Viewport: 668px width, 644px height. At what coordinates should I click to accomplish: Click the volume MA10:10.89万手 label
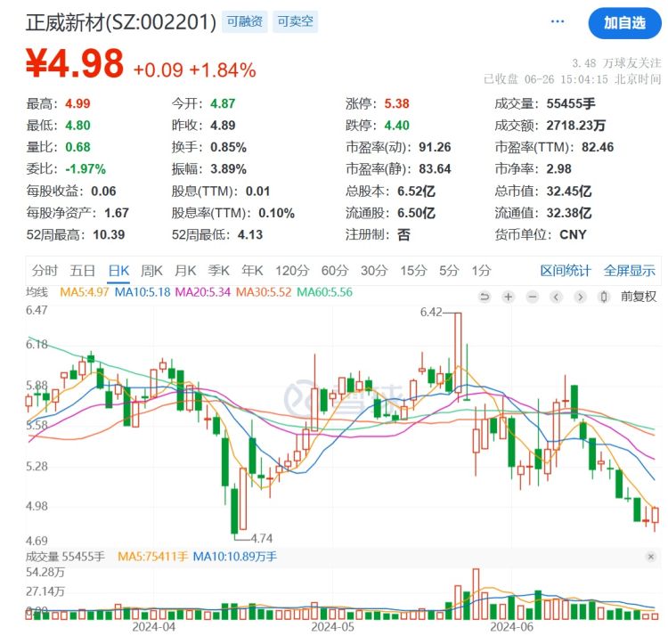(235, 556)
